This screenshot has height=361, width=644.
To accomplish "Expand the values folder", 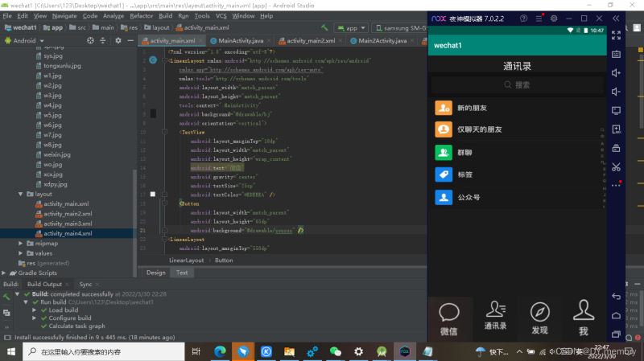I will (x=21, y=253).
